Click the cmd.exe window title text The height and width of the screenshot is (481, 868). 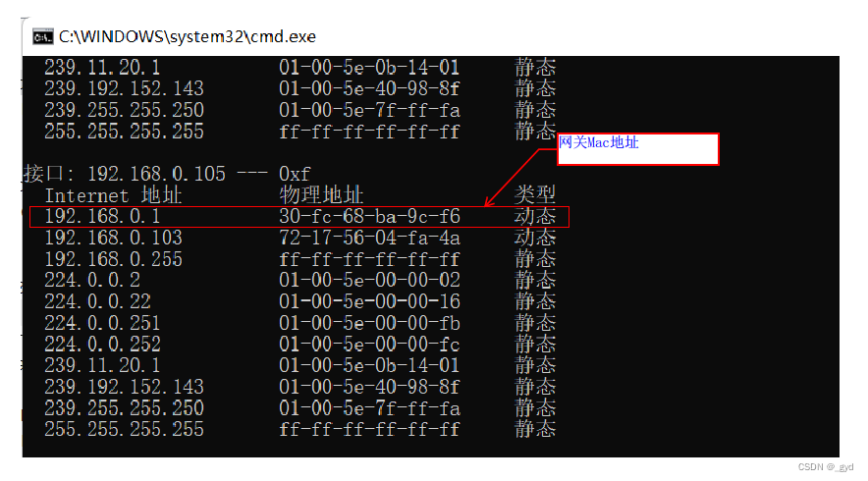click(188, 37)
